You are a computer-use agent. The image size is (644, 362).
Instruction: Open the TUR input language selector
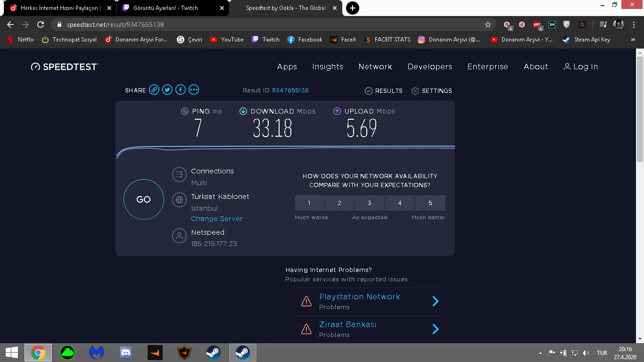[602, 353]
